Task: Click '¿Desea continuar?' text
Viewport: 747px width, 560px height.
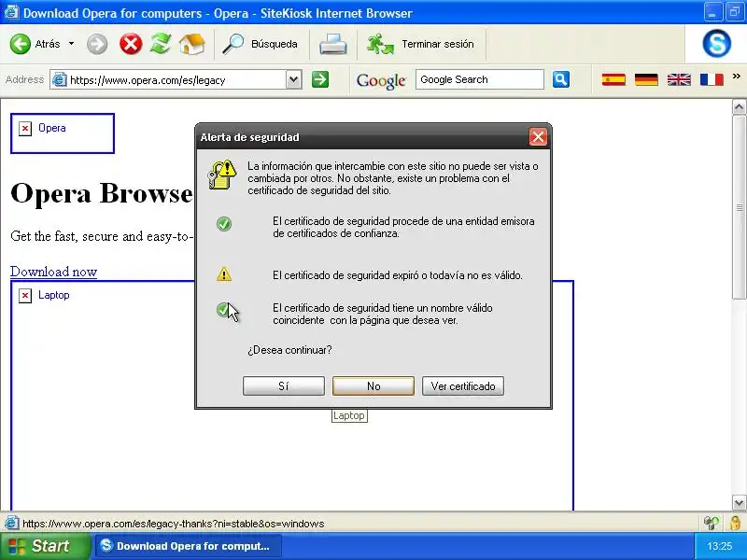Action: [x=289, y=350]
